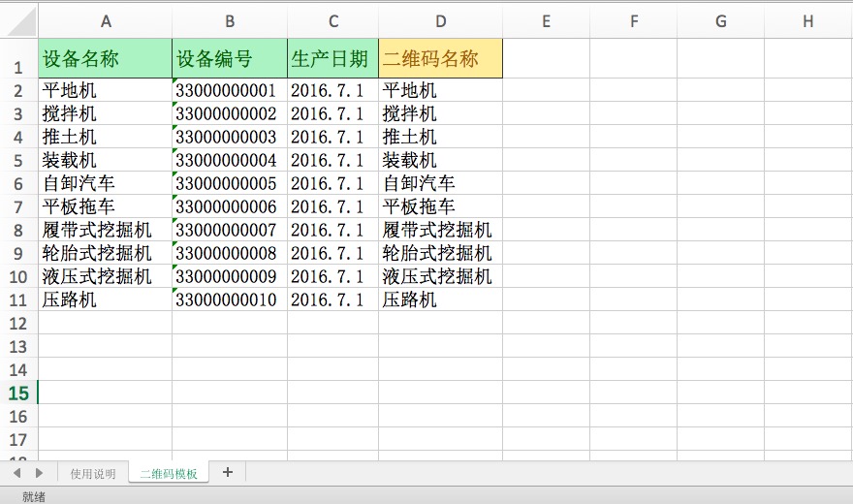
Task: Add a new sheet with plus button
Action: [228, 472]
